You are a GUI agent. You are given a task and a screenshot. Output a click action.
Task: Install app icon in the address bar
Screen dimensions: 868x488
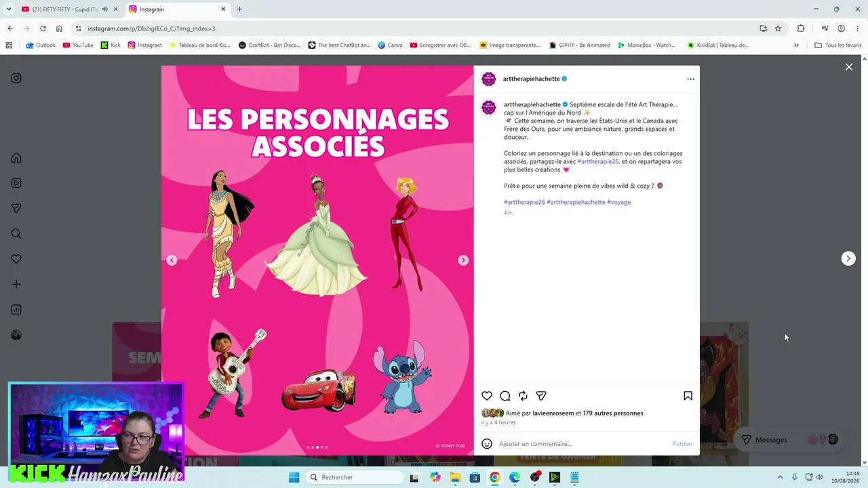click(764, 28)
